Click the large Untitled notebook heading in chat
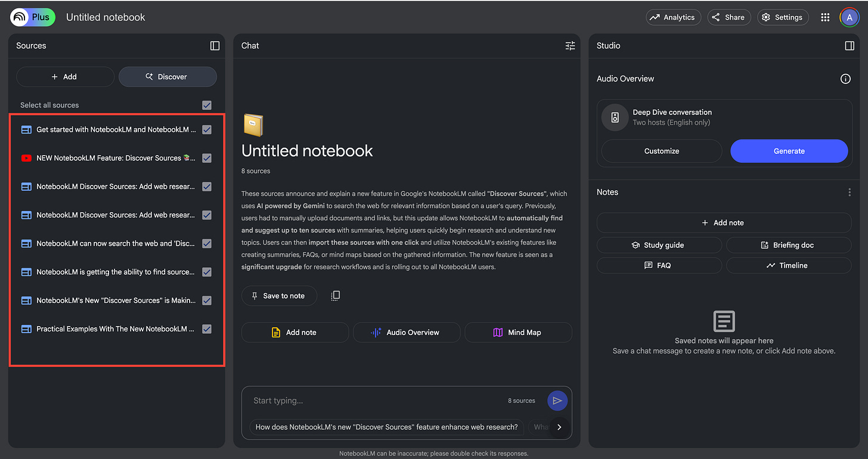The image size is (868, 459). click(307, 151)
